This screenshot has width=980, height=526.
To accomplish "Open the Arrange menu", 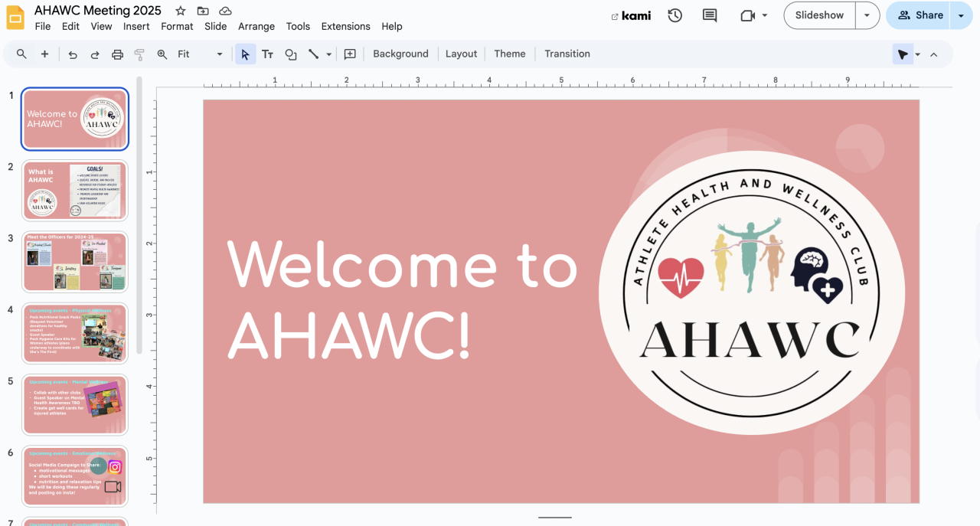I will 256,26.
